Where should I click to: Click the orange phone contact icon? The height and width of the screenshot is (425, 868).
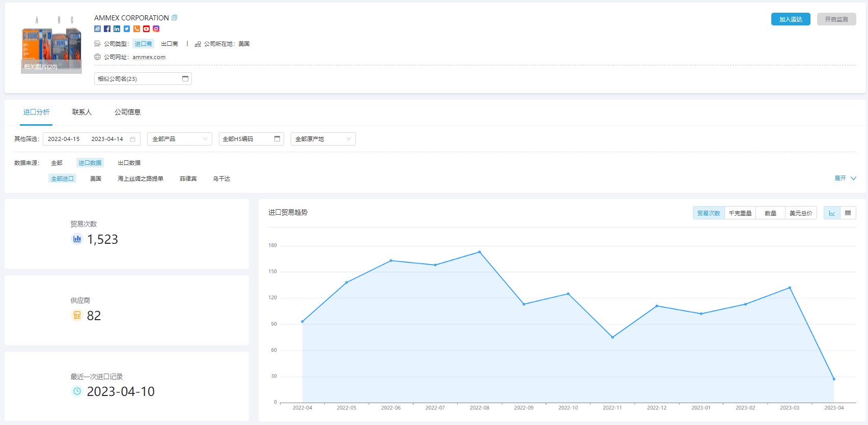[x=136, y=29]
